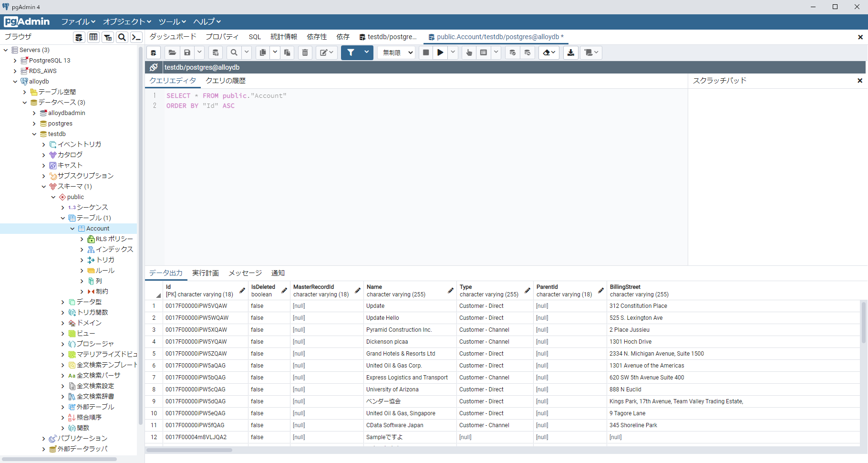Click pencil icon on MasterRecordId column header

point(358,290)
